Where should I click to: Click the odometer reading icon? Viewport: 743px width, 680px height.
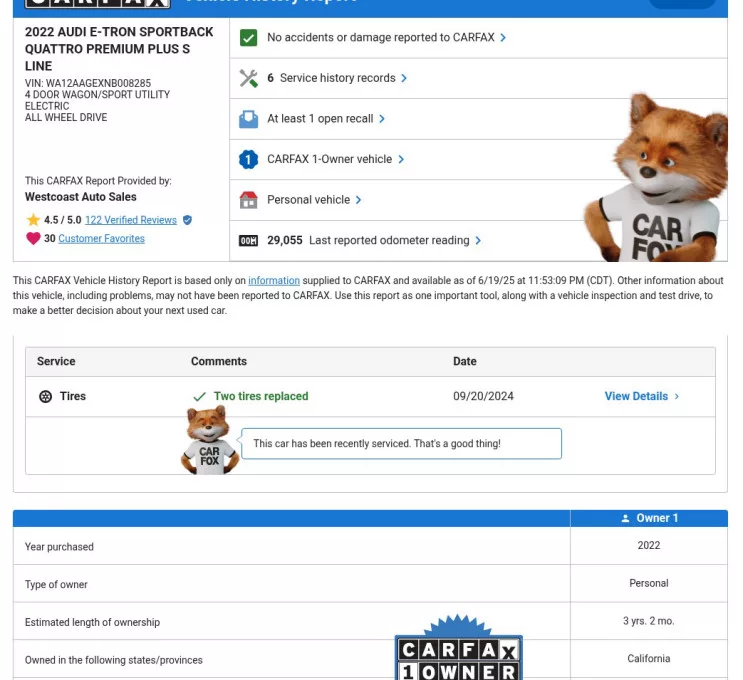coord(248,241)
